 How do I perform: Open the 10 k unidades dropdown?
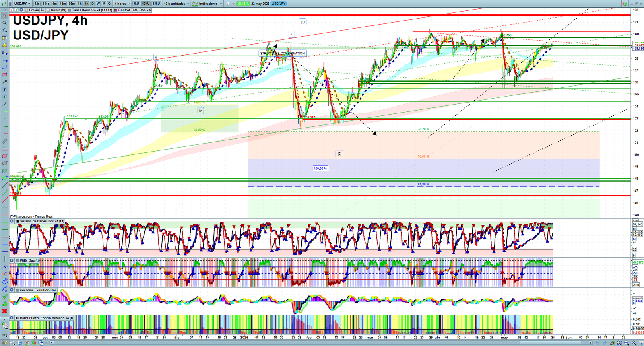click(x=176, y=4)
